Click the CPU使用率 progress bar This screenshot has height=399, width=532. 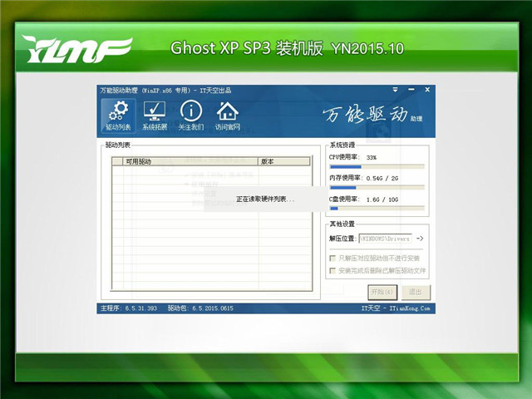pyautogui.click(x=377, y=166)
